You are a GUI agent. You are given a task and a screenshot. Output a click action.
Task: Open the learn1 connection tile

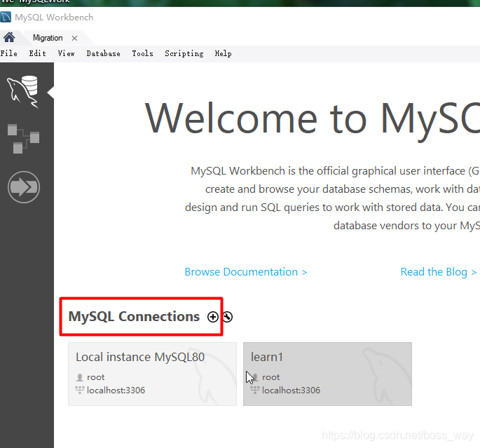coord(327,374)
